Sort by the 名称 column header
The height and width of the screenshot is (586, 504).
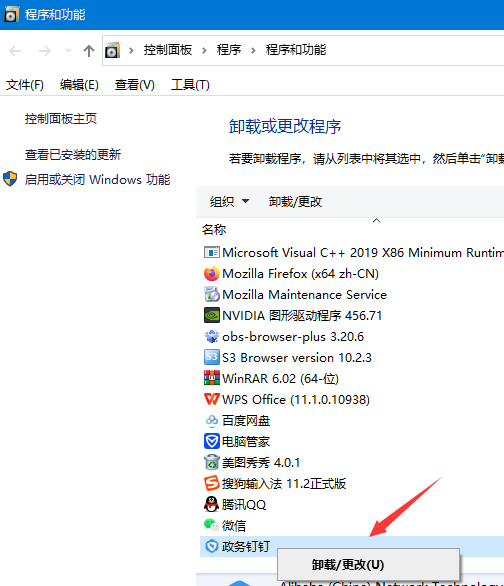pos(214,229)
